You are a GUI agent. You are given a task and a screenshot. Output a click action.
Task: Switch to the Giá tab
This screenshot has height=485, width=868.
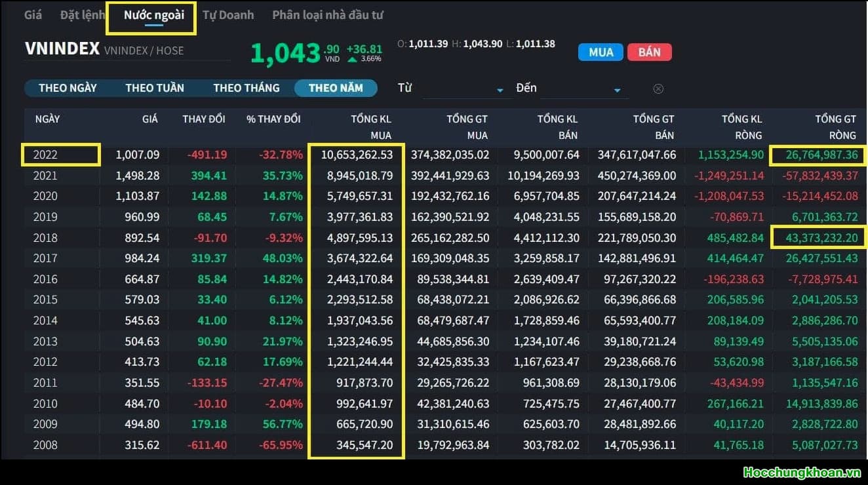coord(33,14)
